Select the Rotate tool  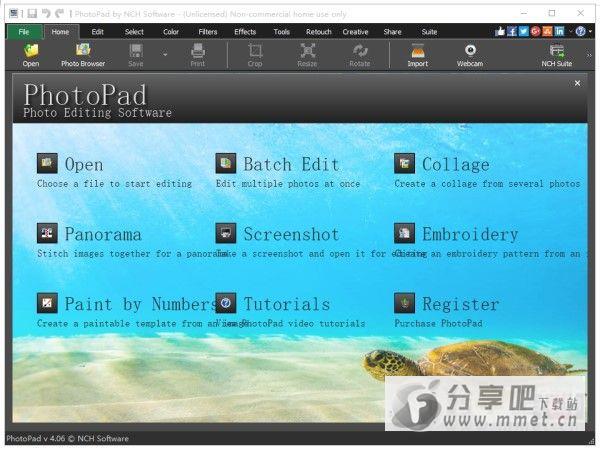(360, 55)
